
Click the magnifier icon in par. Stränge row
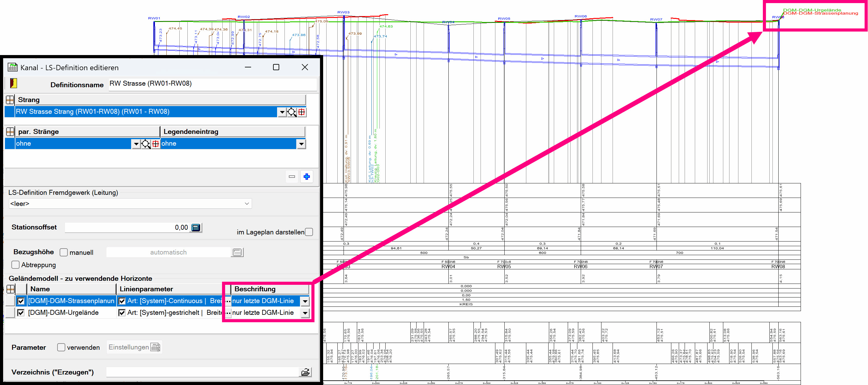pos(146,144)
